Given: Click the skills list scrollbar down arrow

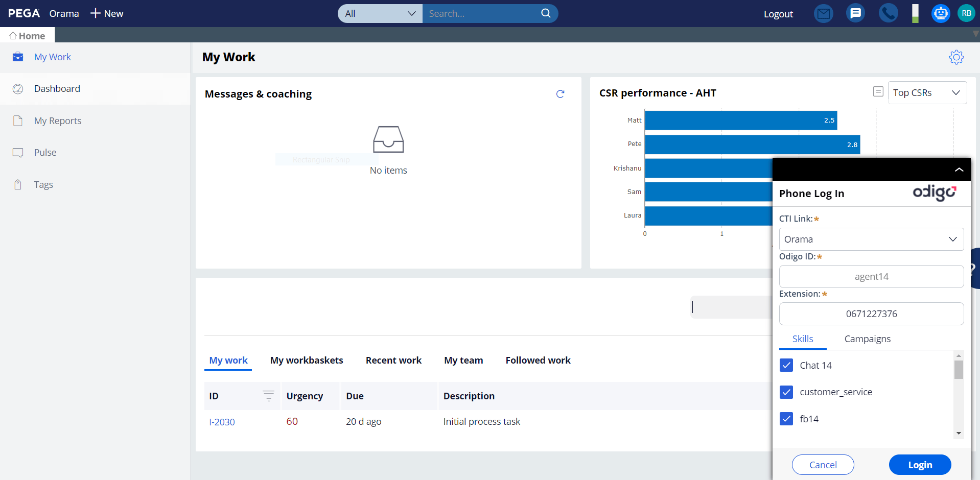Looking at the screenshot, I should click(x=959, y=433).
